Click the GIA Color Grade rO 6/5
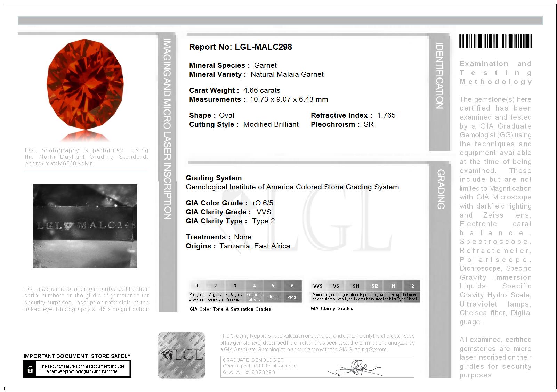 (263, 203)
